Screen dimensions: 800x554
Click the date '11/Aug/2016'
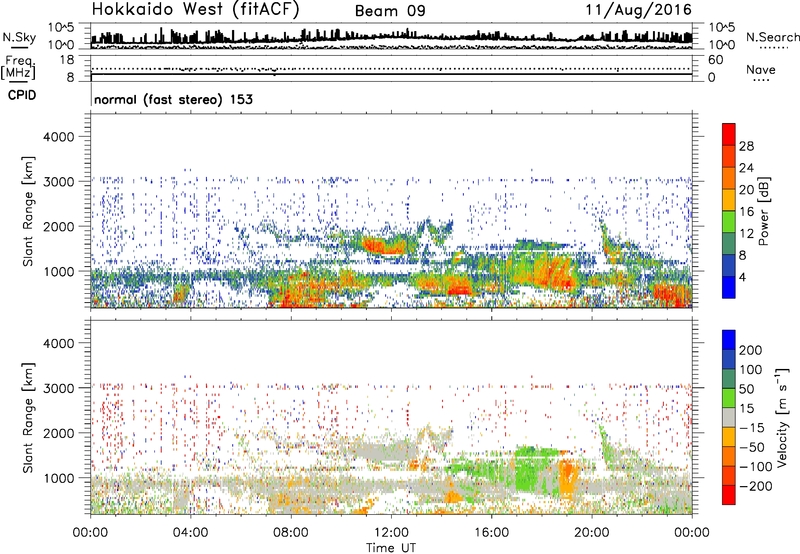point(638,10)
